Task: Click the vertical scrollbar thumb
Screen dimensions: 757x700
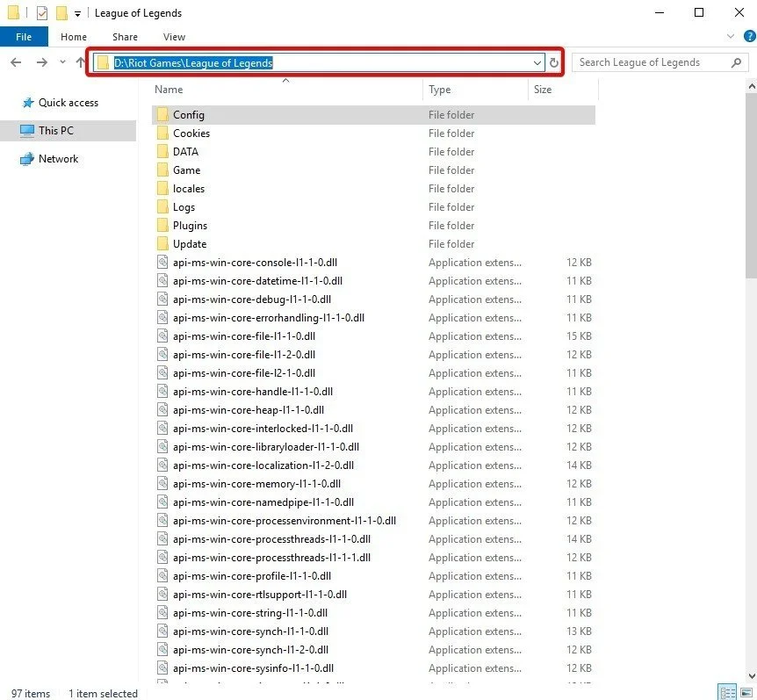Action: click(751, 186)
